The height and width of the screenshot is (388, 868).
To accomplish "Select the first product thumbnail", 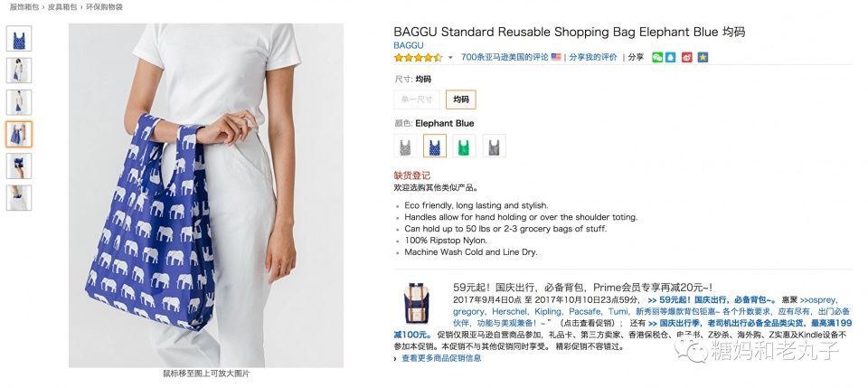I will coord(19,39).
